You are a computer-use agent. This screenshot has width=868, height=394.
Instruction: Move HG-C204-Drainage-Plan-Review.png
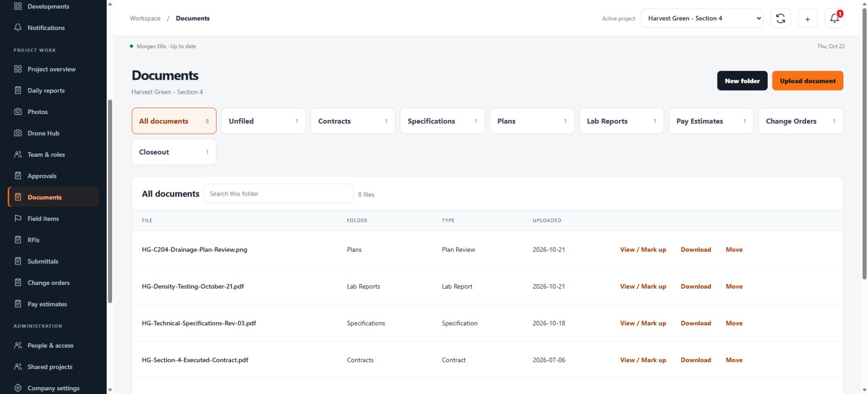(x=734, y=250)
